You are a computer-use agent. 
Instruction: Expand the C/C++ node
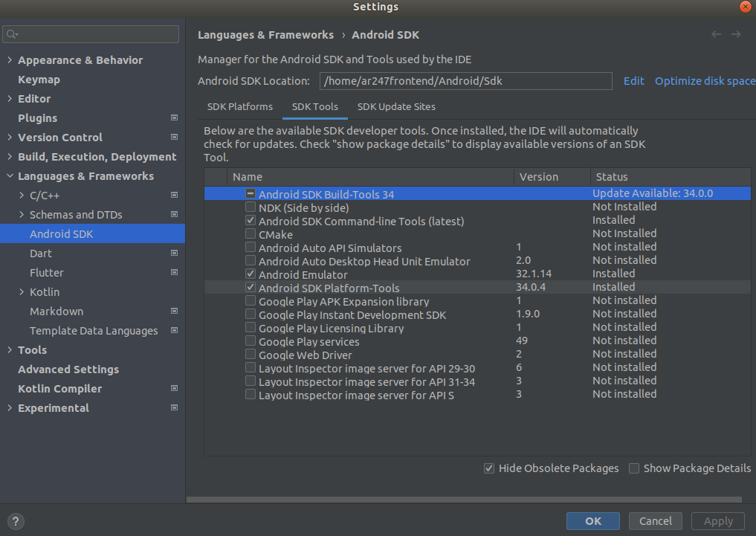[22, 196]
